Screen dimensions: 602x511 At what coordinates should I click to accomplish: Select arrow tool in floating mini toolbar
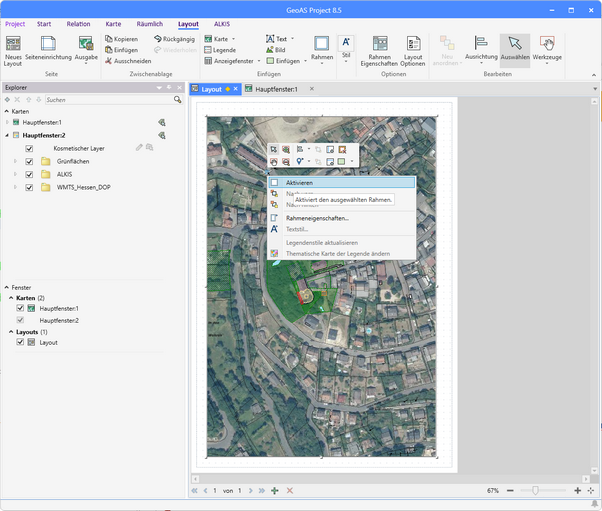274,149
